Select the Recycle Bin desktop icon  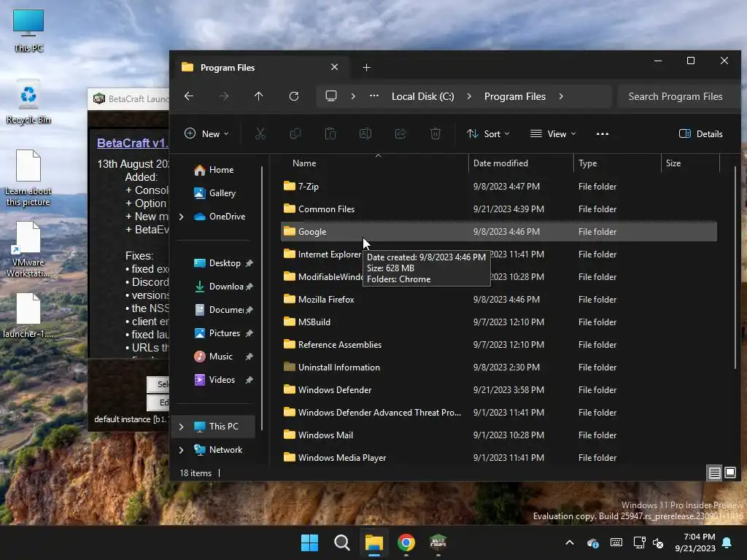(28, 102)
